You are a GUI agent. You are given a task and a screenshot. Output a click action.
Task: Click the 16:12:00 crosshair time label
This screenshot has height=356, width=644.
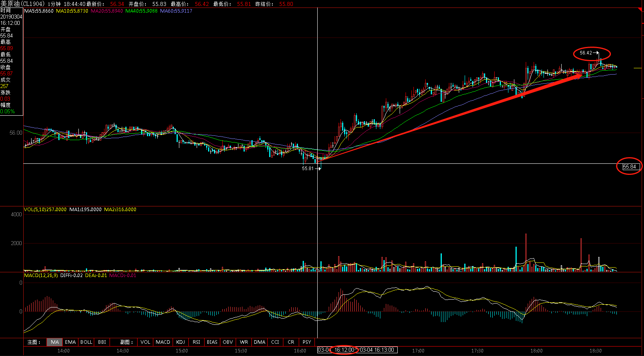[344, 350]
